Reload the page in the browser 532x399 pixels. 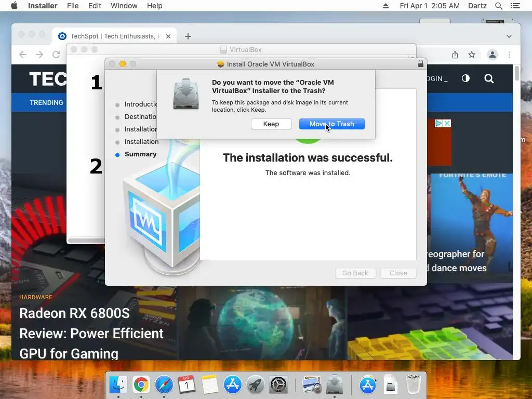(56, 55)
